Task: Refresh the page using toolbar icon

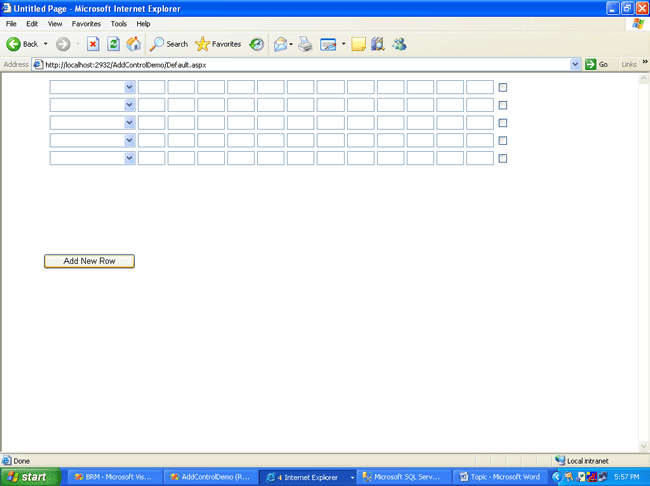Action: click(113, 44)
